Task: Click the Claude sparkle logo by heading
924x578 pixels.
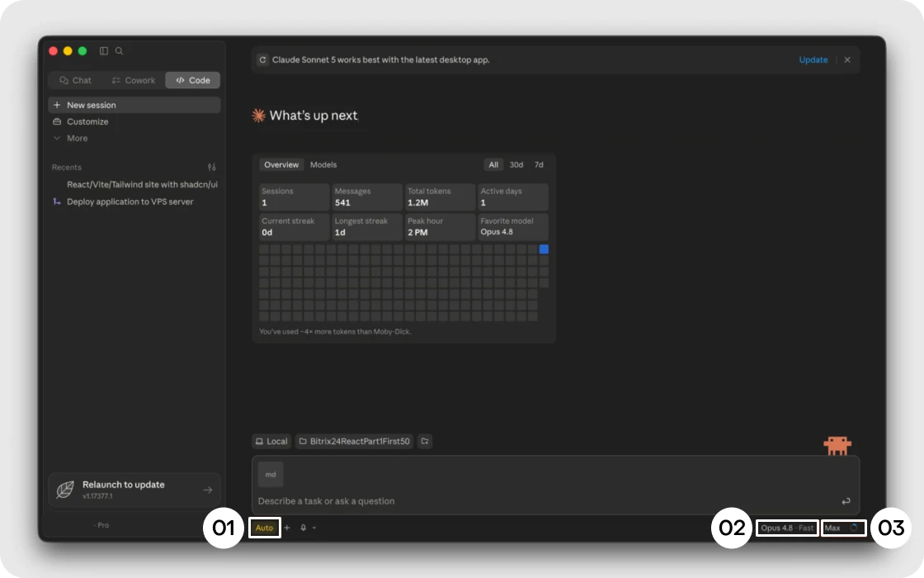Action: point(259,116)
